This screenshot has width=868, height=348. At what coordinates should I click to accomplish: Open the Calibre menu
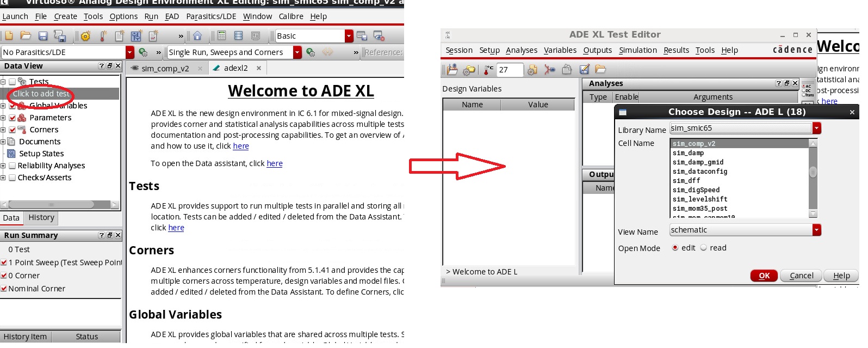pyautogui.click(x=291, y=16)
